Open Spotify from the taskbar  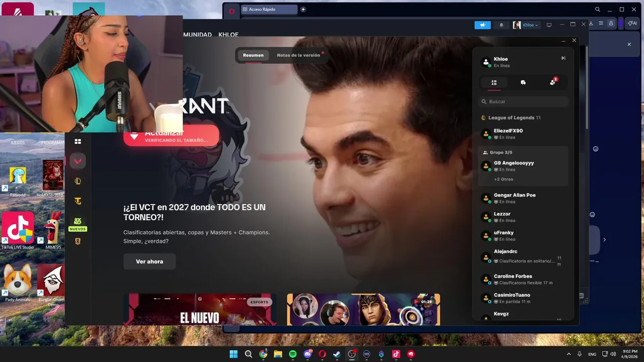(x=293, y=354)
